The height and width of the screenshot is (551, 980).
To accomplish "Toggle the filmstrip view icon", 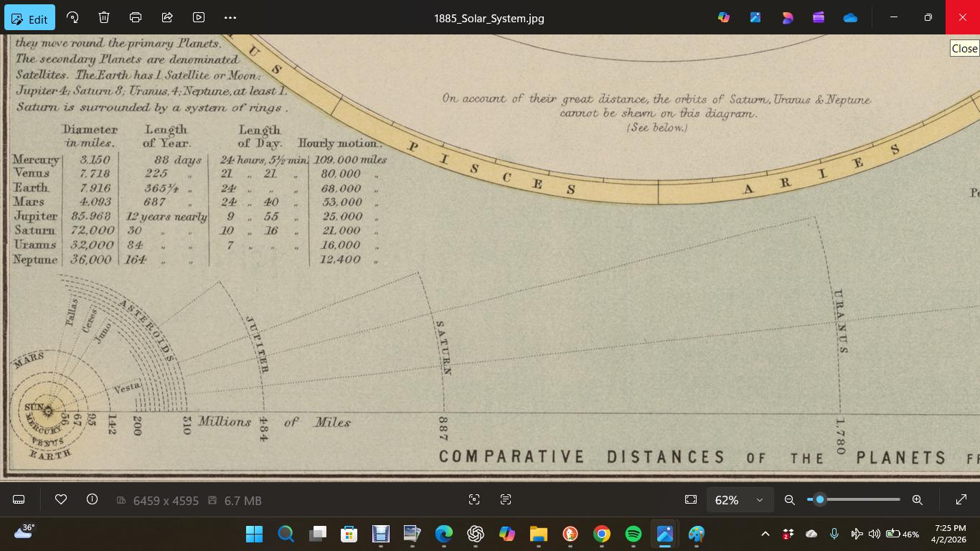I will pyautogui.click(x=19, y=499).
